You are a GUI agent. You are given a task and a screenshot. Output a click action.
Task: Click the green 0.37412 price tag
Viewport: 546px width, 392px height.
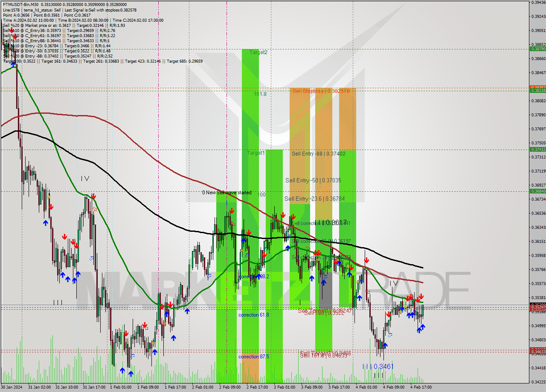tap(537, 150)
